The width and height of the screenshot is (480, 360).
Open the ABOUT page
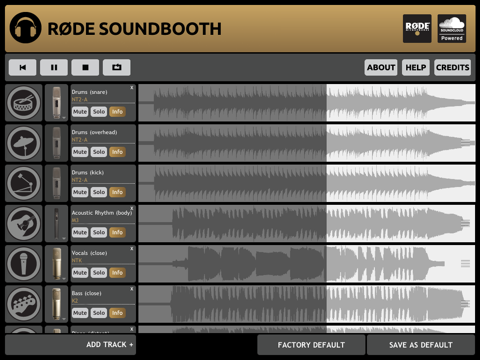[x=381, y=68]
